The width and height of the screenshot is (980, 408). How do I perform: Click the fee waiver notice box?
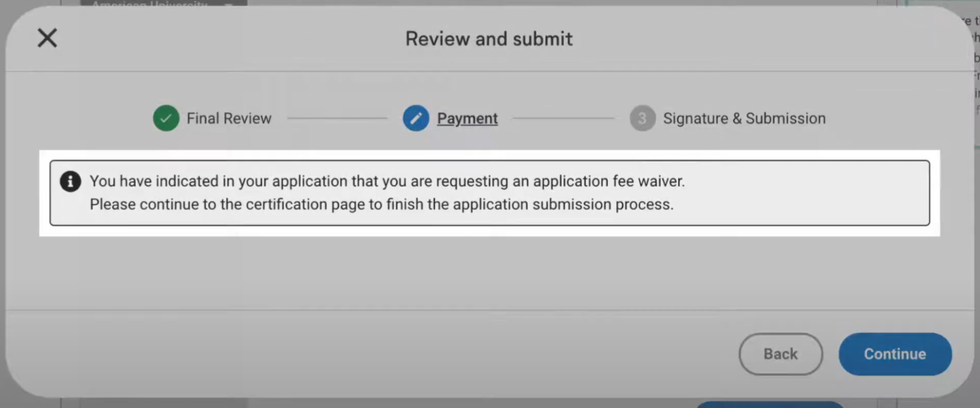coord(490,192)
